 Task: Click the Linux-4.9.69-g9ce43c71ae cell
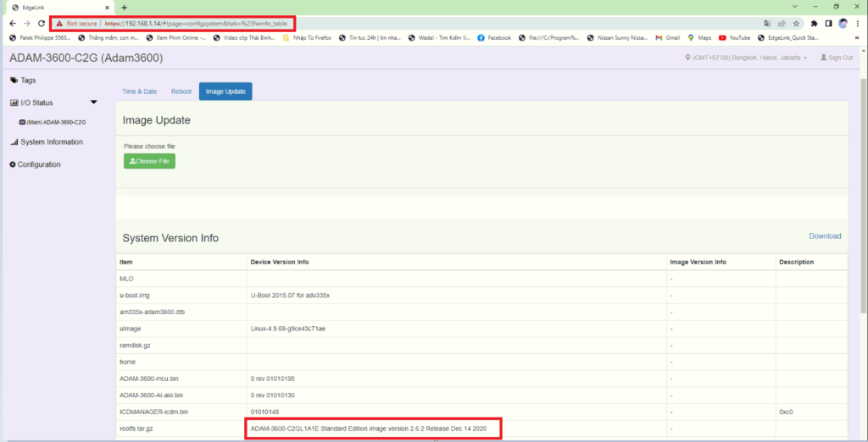coord(288,329)
